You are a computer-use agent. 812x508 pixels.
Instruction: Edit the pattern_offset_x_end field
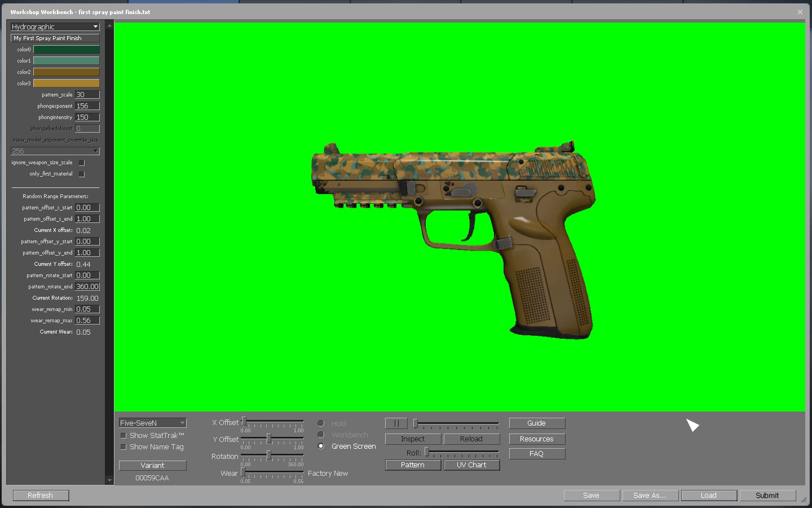[87, 218]
